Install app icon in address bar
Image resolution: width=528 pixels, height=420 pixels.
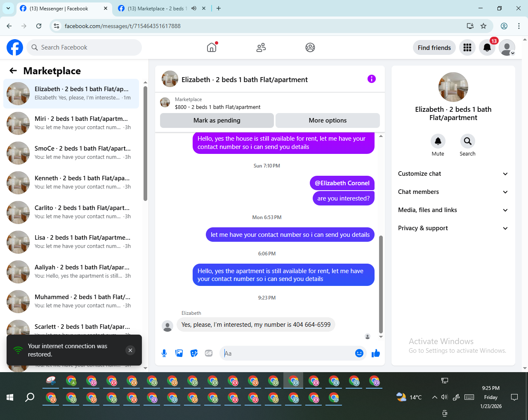click(470, 26)
